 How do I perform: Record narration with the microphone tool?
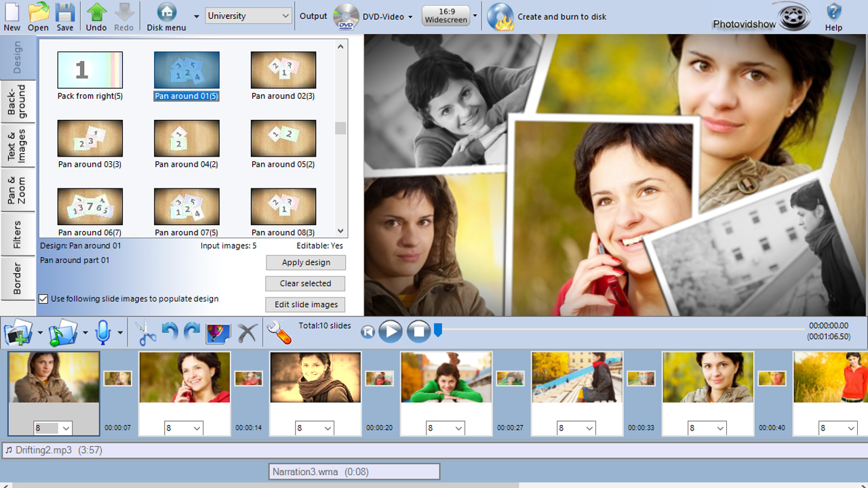103,331
